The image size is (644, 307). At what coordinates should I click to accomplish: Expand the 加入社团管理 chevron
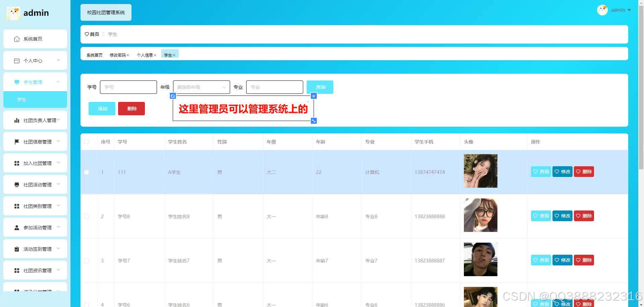click(58, 163)
